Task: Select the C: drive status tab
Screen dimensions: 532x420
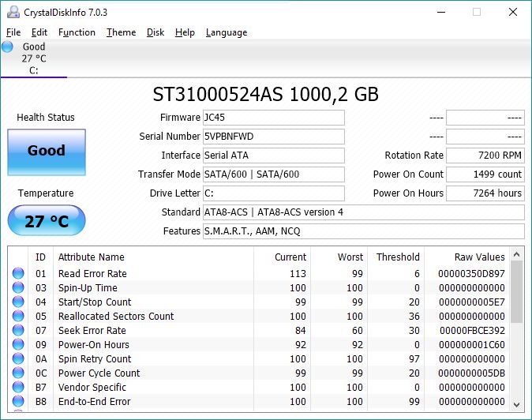Action: 34,58
